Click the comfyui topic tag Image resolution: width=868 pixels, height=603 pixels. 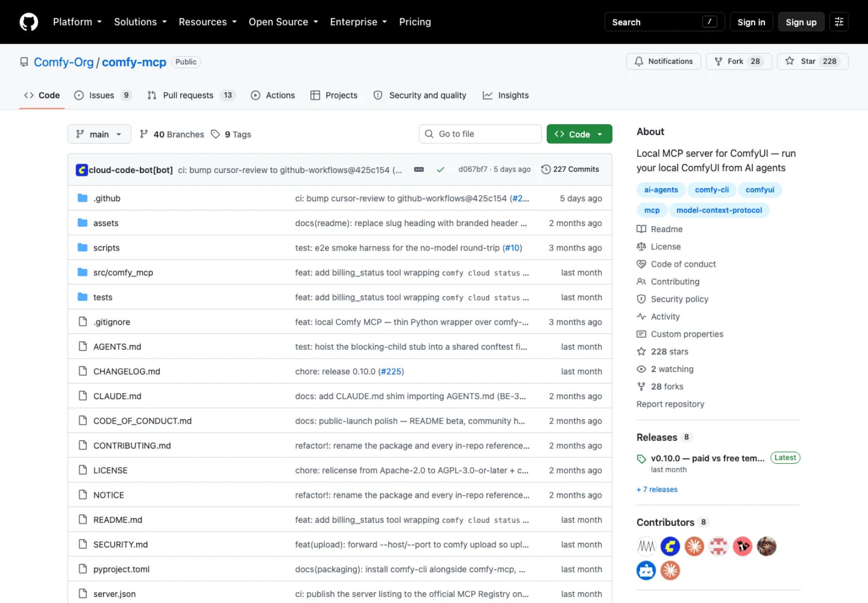pos(759,189)
